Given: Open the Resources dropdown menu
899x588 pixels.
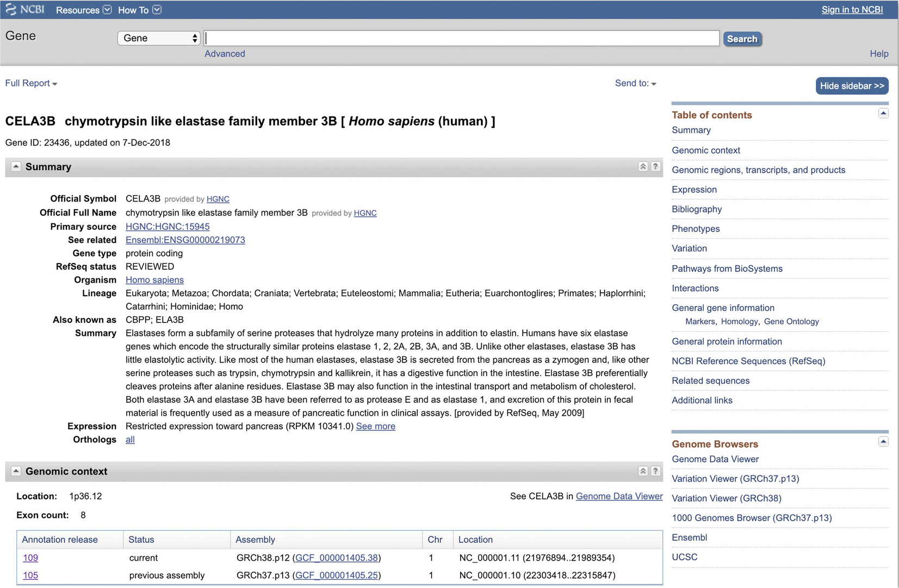Looking at the screenshot, I should (x=84, y=10).
